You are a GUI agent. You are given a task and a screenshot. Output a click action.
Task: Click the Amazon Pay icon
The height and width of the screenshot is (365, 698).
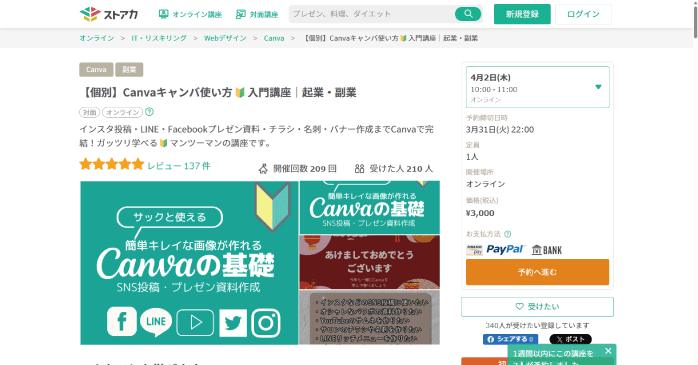tap(474, 250)
